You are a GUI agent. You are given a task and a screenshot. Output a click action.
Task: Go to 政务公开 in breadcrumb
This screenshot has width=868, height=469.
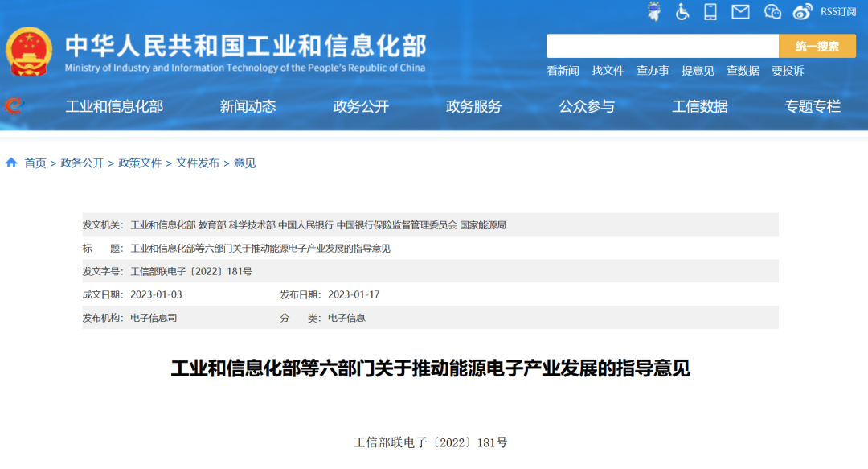point(82,163)
